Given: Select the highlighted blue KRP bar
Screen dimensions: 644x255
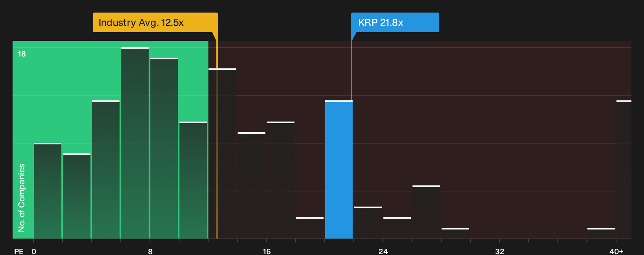Looking at the screenshot, I should coord(339,169).
